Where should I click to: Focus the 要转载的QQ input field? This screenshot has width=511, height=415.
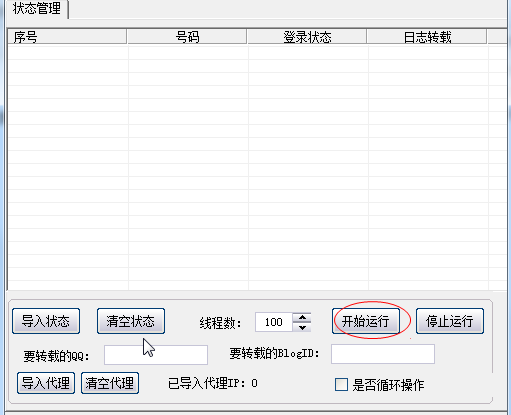tap(156, 355)
